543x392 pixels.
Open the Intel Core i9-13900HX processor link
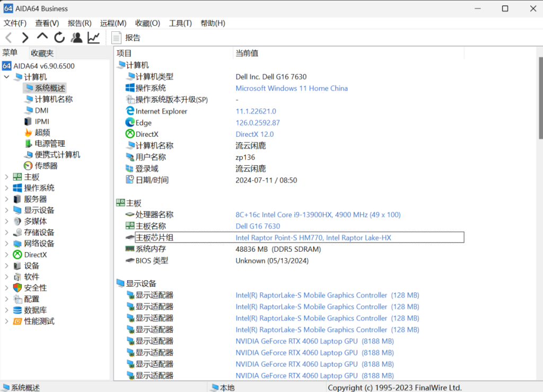318,215
